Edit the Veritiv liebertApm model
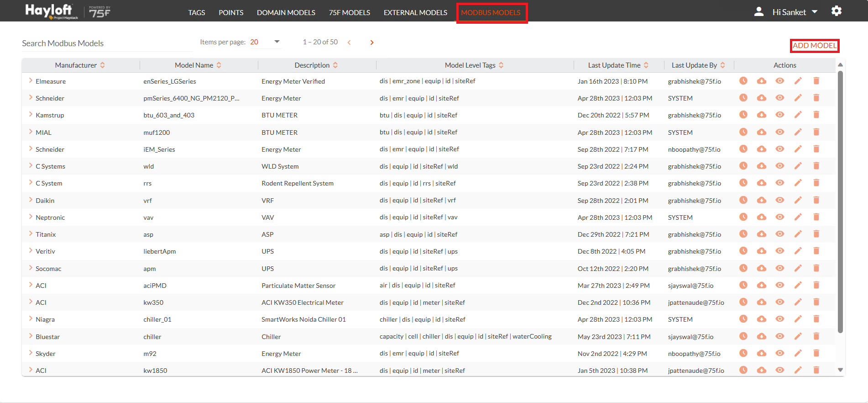This screenshot has width=868, height=403. pyautogui.click(x=798, y=251)
